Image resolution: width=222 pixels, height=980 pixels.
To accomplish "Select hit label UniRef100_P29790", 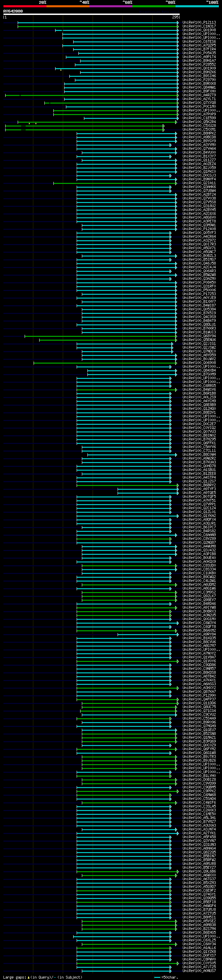I will click(199, 80).
